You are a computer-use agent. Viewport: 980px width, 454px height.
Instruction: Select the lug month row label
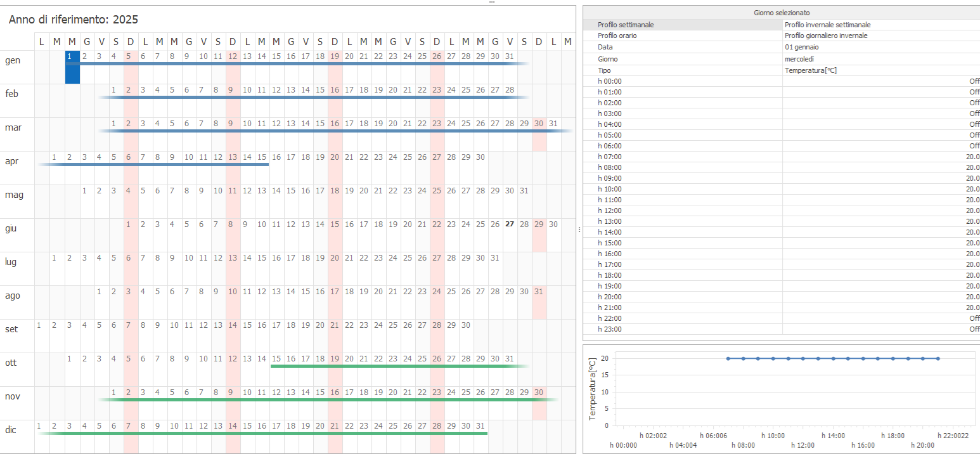pyautogui.click(x=11, y=262)
